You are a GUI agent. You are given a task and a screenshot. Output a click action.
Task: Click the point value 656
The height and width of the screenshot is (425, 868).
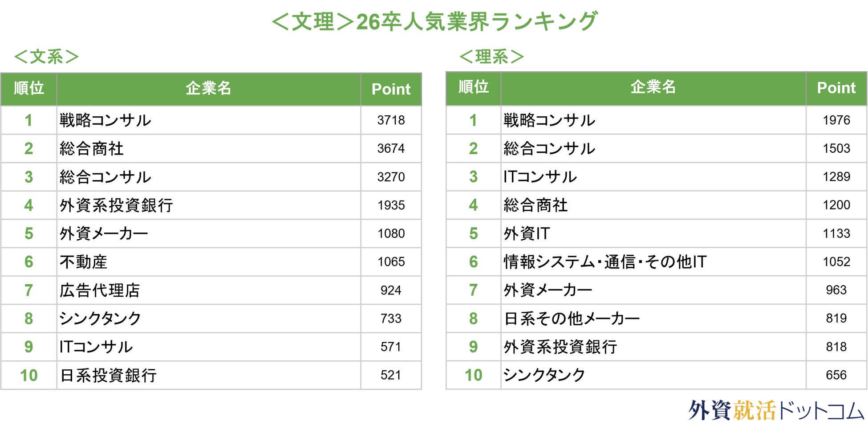click(x=836, y=375)
